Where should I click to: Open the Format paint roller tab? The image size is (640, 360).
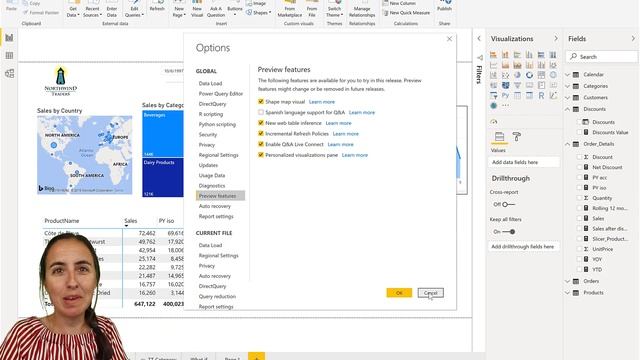coord(517,137)
